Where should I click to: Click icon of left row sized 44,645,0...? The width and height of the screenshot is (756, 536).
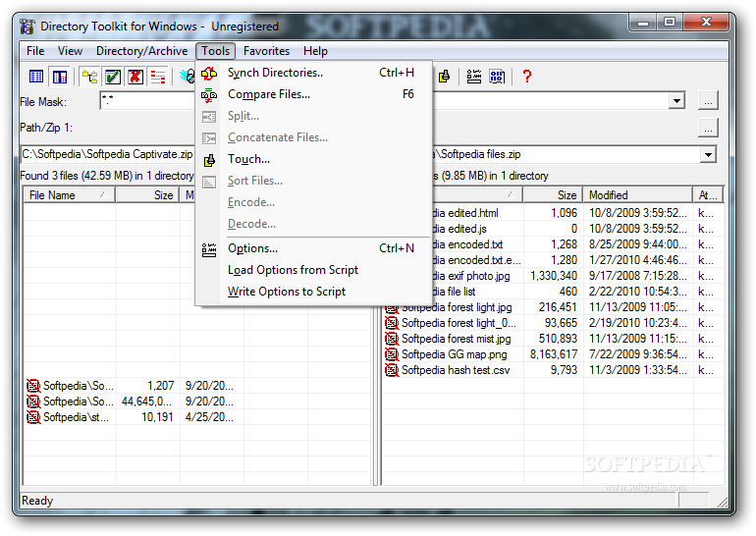point(33,402)
